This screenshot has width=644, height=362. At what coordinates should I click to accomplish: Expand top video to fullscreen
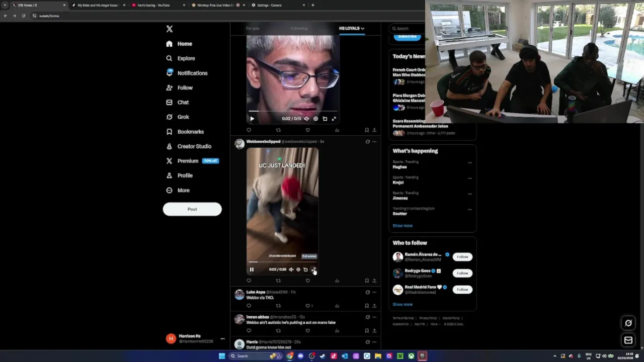[334, 119]
